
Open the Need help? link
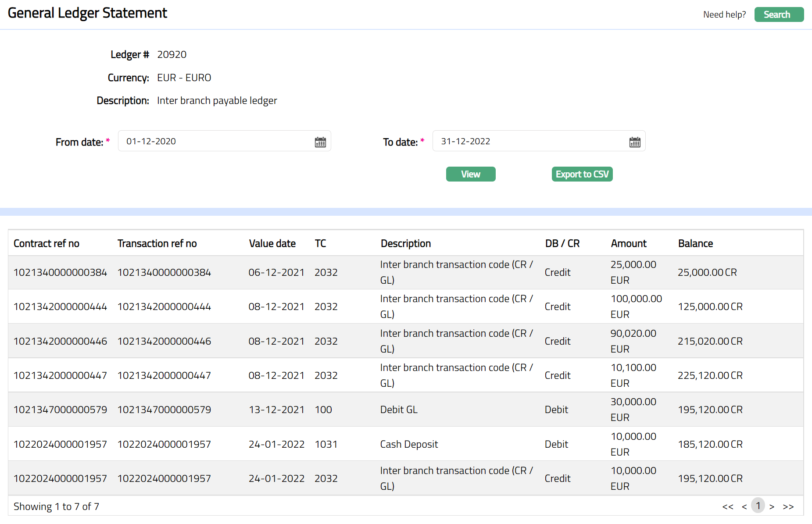click(724, 14)
